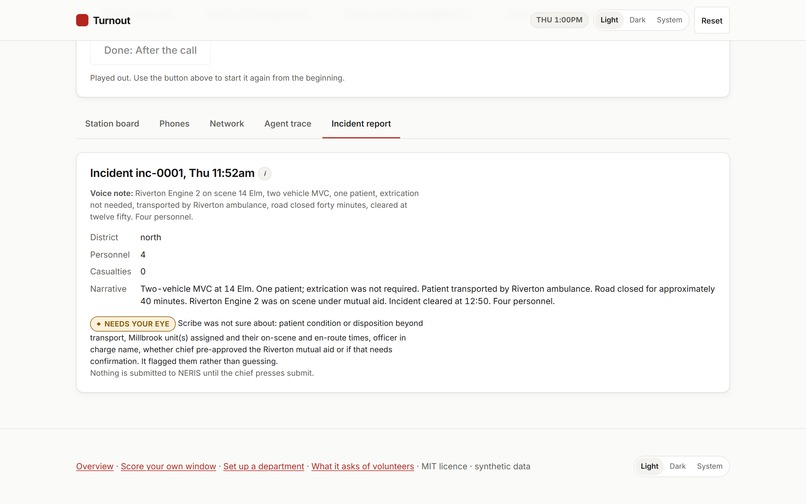Click the Voice note label
806x504 pixels.
click(x=112, y=193)
